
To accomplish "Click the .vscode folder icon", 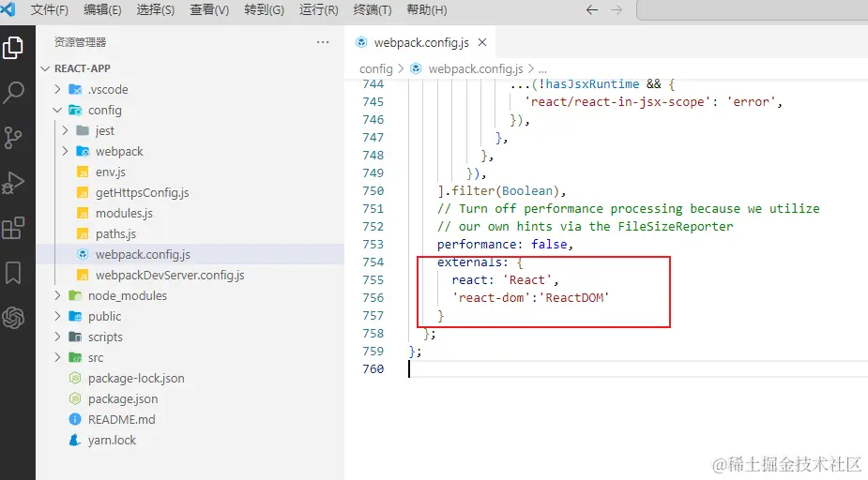I will [x=75, y=89].
